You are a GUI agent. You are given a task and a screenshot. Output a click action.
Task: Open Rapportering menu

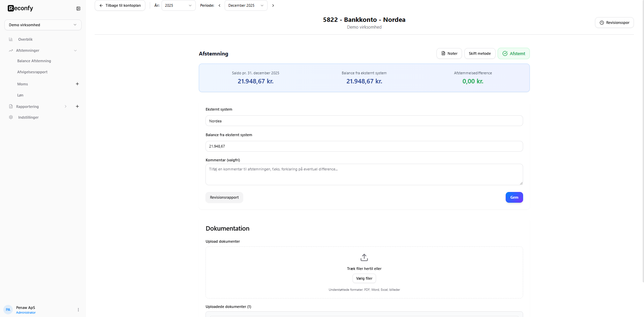[27, 107]
